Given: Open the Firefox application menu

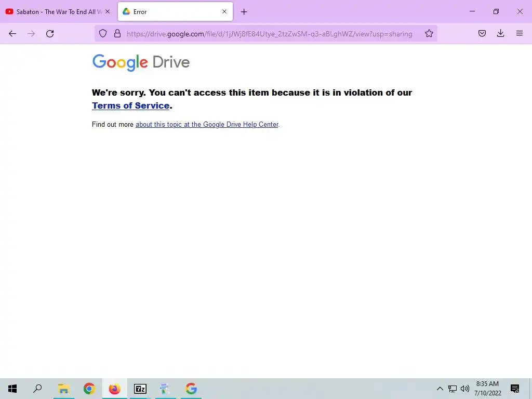Looking at the screenshot, I should pyautogui.click(x=520, y=33).
